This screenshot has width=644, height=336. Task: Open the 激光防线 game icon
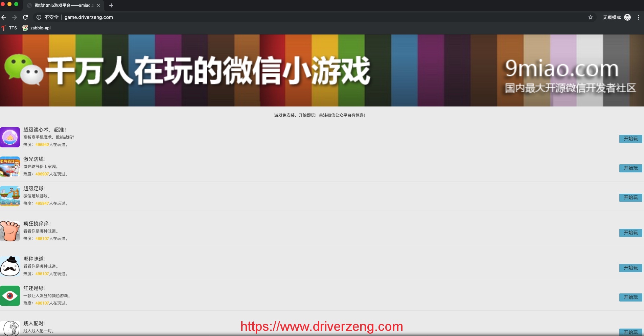pos(10,167)
